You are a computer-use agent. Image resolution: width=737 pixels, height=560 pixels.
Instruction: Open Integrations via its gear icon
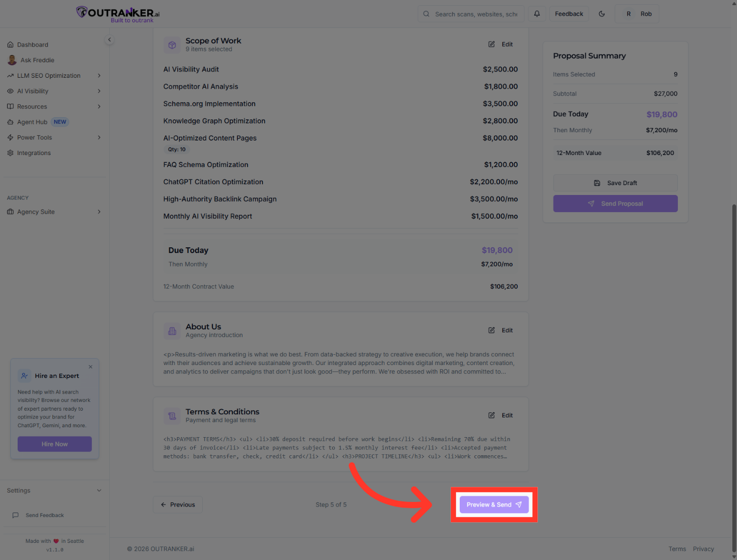10,153
